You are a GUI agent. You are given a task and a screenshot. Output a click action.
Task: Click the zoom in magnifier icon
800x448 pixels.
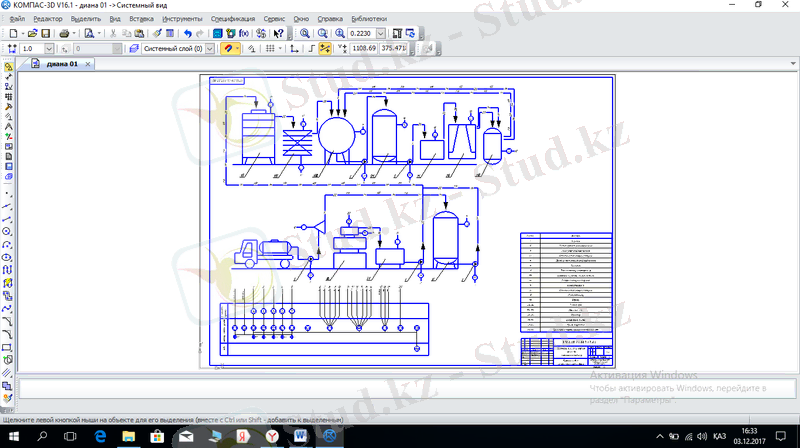[x=305, y=33]
